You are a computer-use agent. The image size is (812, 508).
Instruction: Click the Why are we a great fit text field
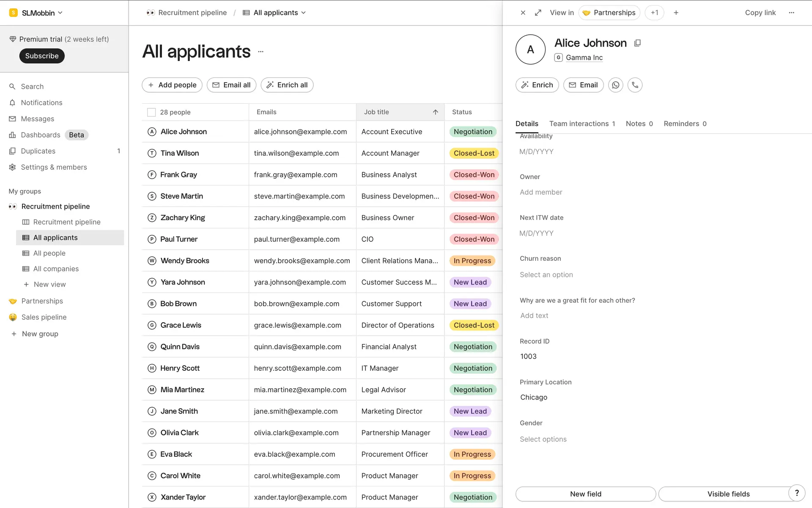[534, 316]
